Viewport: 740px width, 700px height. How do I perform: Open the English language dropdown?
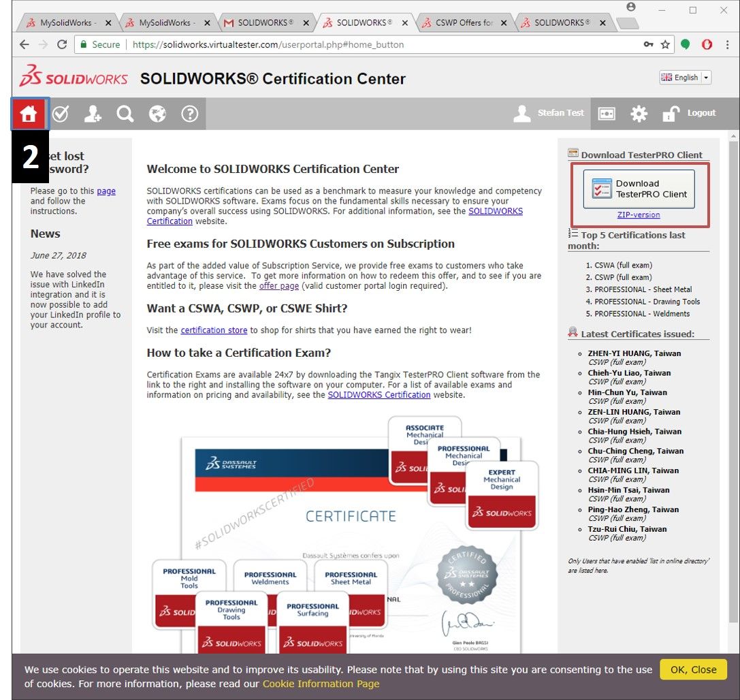click(x=685, y=77)
